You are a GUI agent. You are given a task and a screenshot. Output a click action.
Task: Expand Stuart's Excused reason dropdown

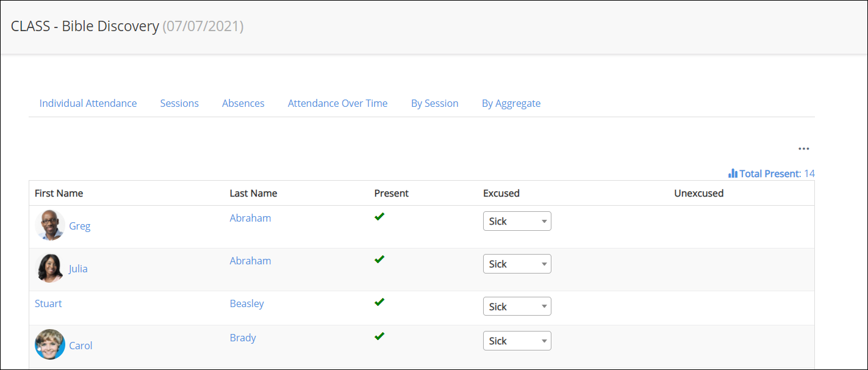pyautogui.click(x=517, y=307)
